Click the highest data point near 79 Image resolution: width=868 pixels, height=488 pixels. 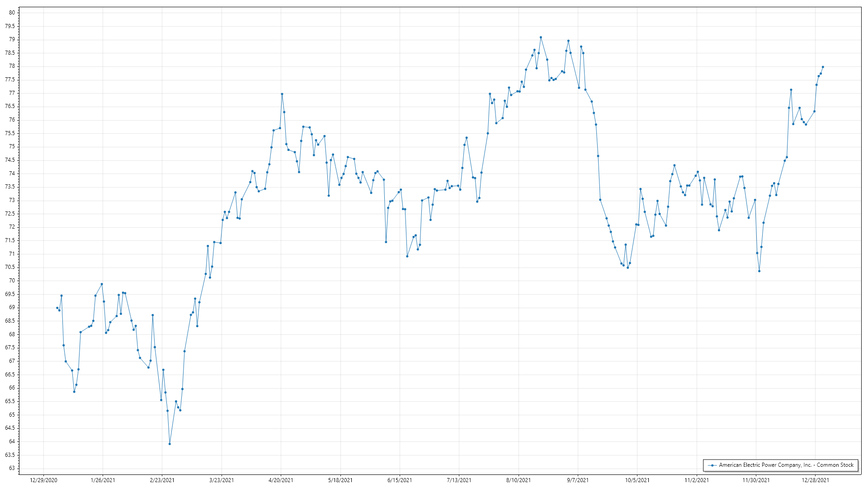(x=541, y=38)
